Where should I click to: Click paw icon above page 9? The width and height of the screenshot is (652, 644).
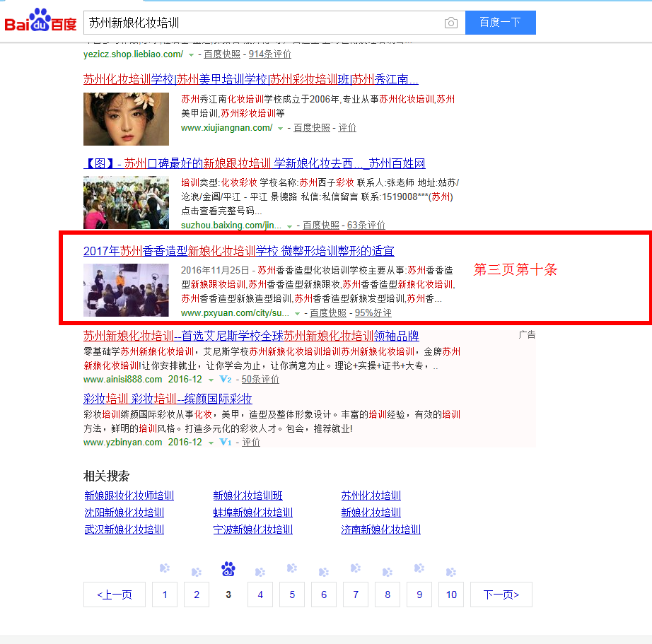(x=419, y=568)
